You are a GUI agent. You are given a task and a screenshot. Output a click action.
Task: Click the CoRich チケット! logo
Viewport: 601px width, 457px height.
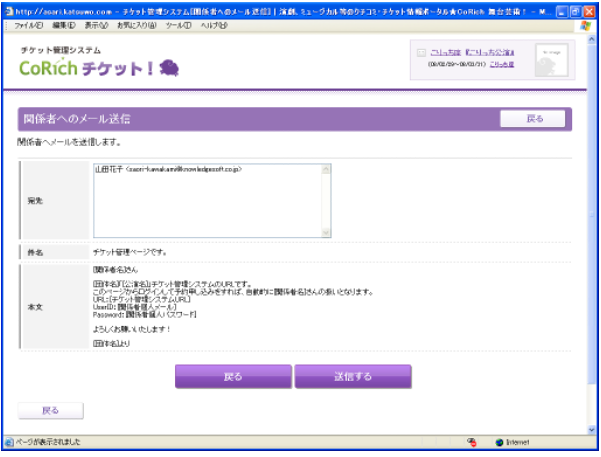pos(98,67)
